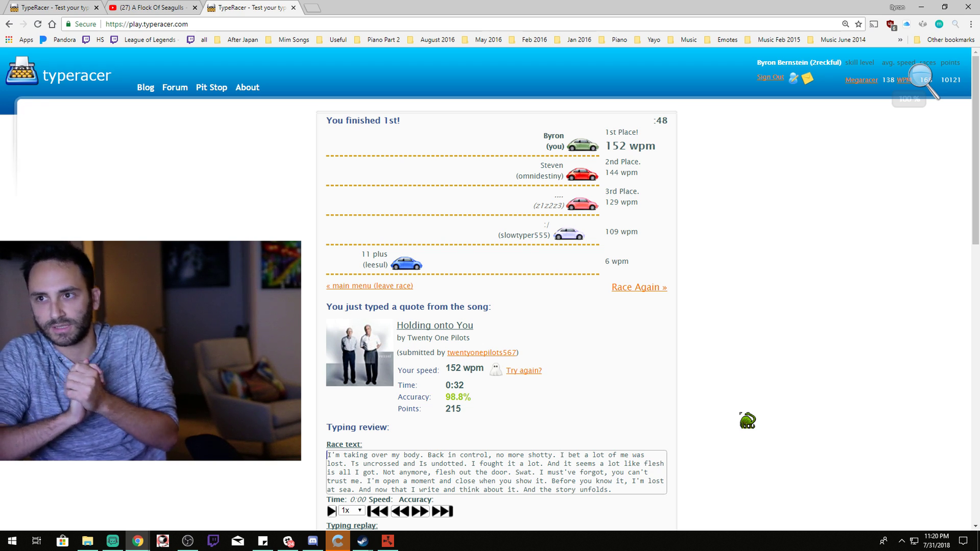980x551 pixels.
Task: Rewind the typing replay
Action: click(400, 511)
